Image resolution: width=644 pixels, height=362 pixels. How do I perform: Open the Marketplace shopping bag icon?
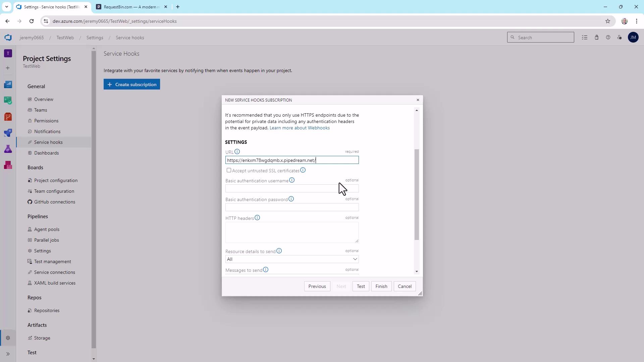pyautogui.click(x=597, y=38)
